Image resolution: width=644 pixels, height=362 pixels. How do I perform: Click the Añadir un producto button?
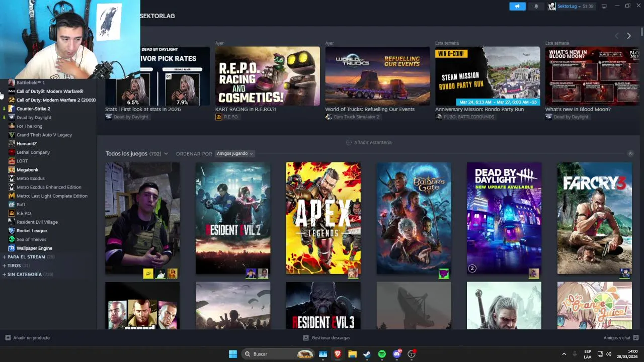28,338
